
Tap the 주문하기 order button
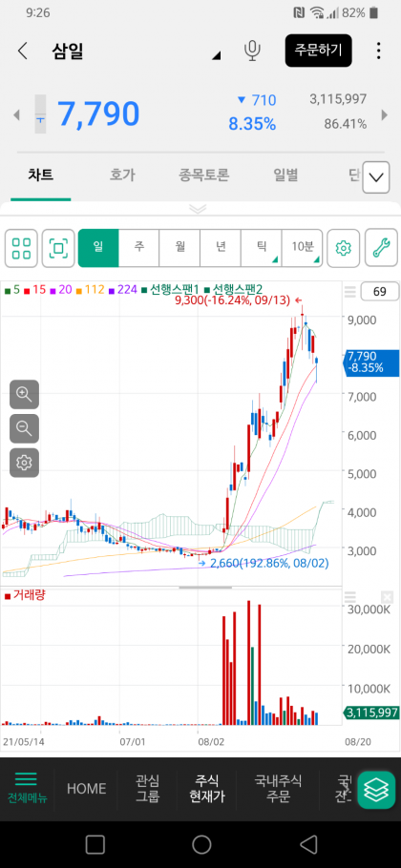pyautogui.click(x=319, y=51)
